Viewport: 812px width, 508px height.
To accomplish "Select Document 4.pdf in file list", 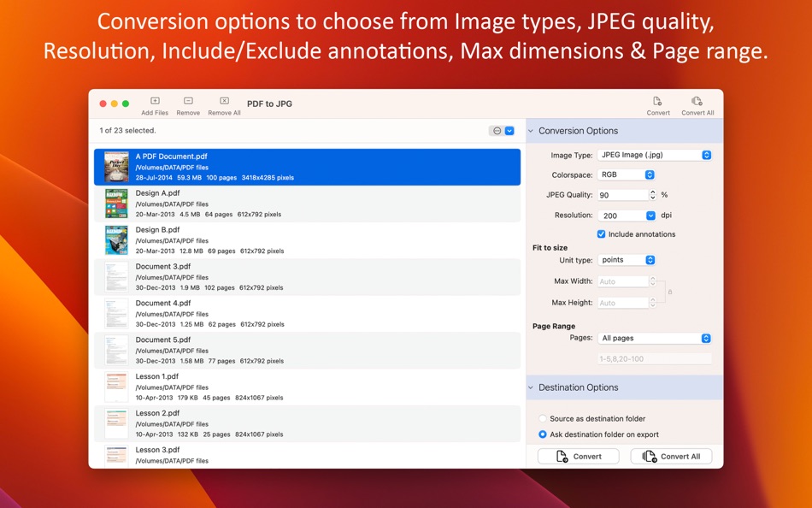I will pos(307,314).
